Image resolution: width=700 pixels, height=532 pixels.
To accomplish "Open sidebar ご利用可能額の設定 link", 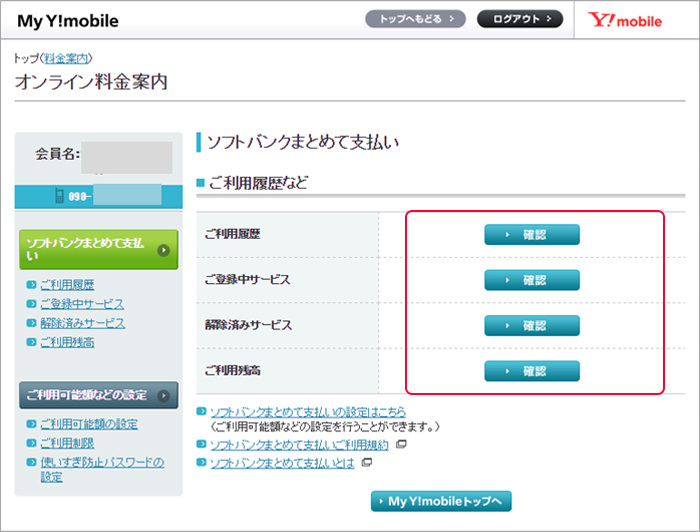I will [x=89, y=424].
